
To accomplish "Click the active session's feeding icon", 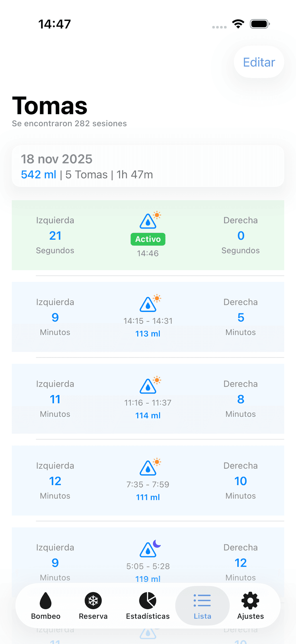I will [148, 221].
